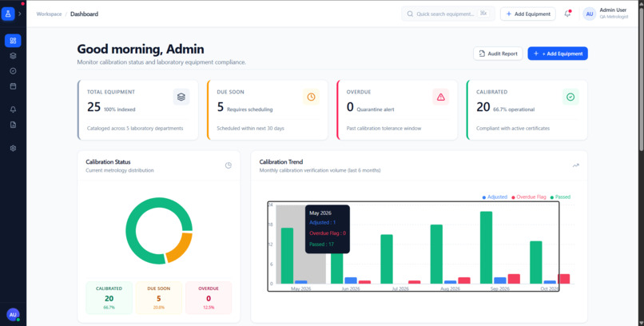Click the Aug 2026 axis label
Viewport: 644px width, 326px height.
(x=450, y=288)
